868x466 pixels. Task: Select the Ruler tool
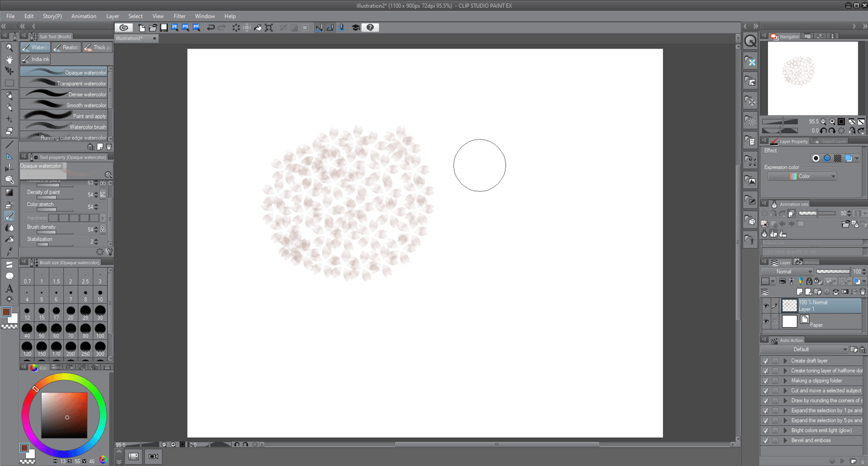pyautogui.click(x=9, y=156)
